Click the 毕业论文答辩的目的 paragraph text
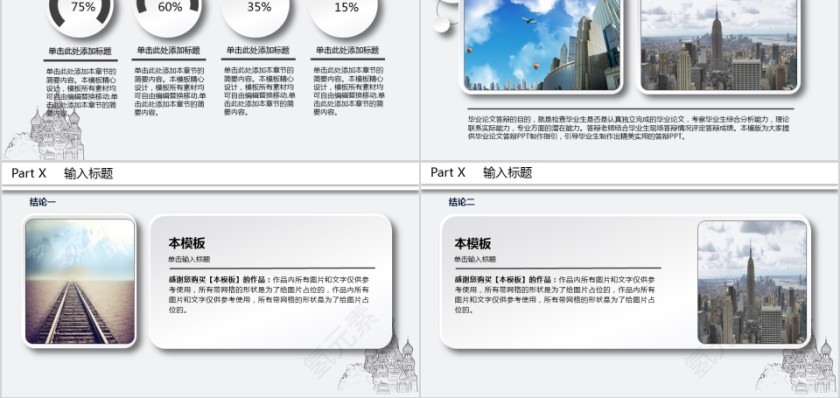 pyautogui.click(x=628, y=128)
